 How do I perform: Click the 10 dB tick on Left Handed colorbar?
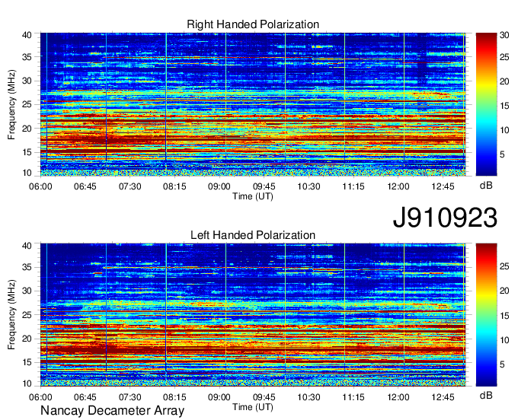pos(504,340)
